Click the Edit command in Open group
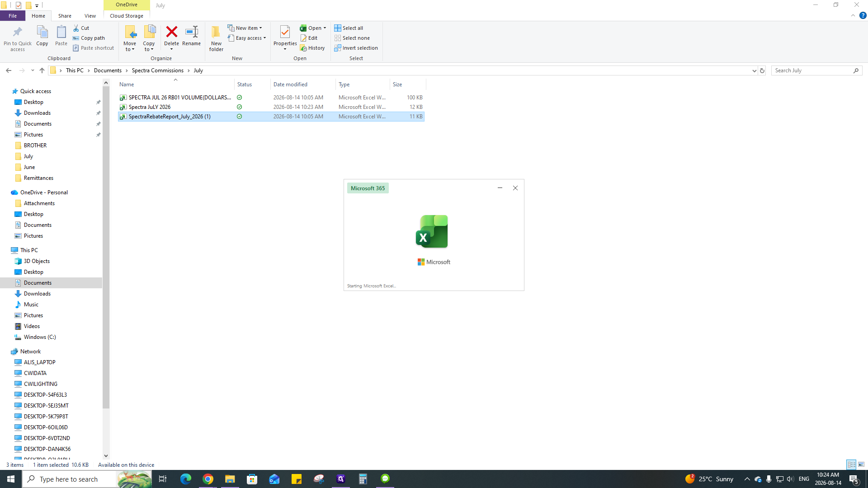Viewport: 868px width, 488px height. [x=309, y=38]
